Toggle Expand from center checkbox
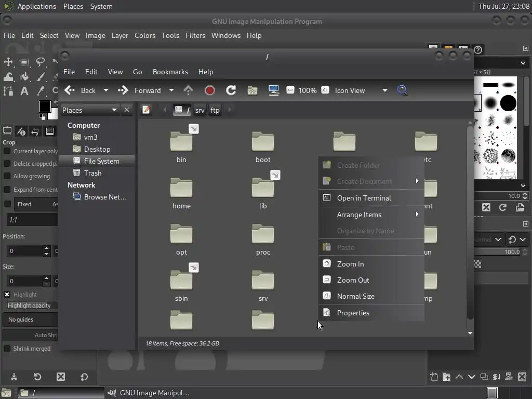 [x=7, y=189]
